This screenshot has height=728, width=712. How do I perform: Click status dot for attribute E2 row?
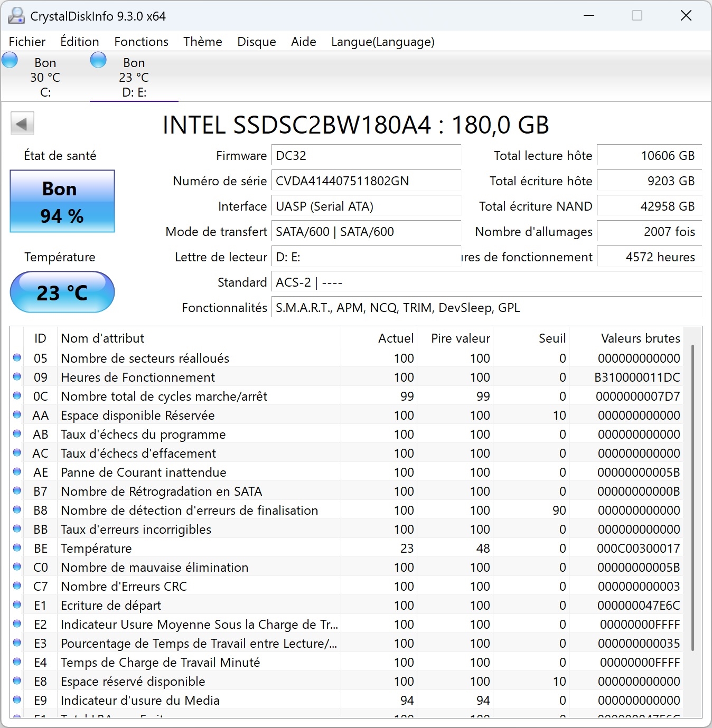point(17,624)
